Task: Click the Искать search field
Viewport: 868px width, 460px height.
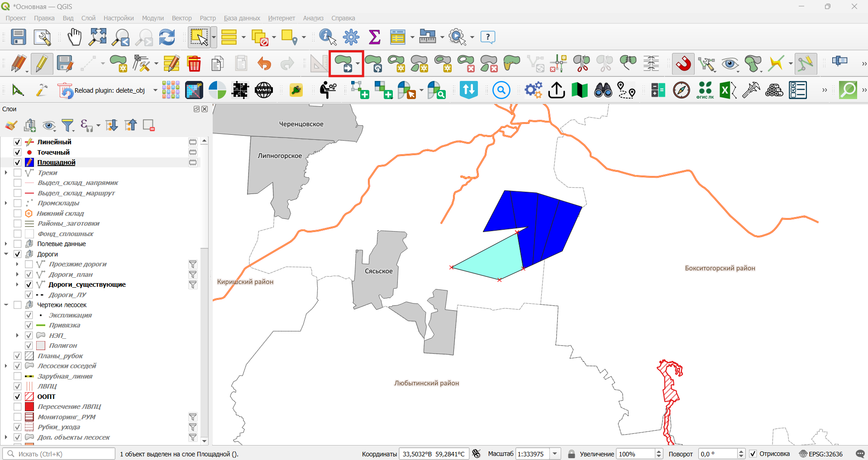Action: pyautogui.click(x=59, y=454)
